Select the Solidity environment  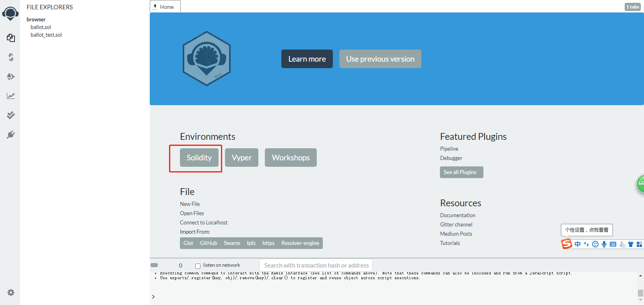[x=199, y=158]
